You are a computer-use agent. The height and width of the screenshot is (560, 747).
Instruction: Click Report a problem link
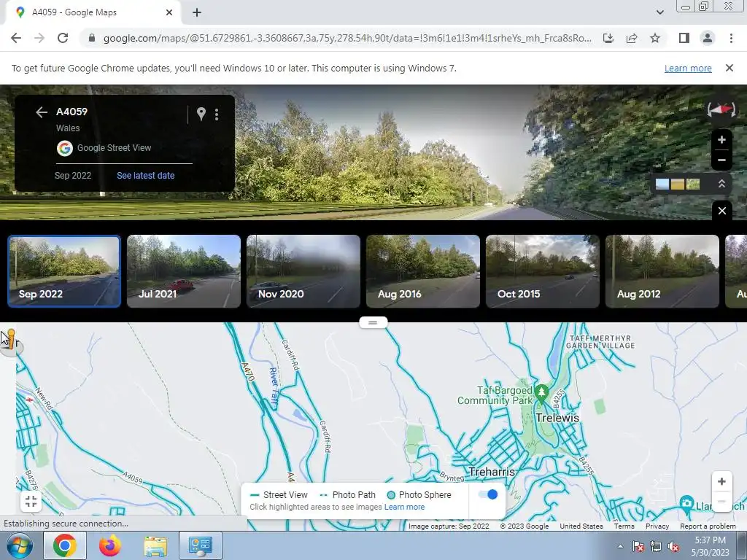(708, 526)
